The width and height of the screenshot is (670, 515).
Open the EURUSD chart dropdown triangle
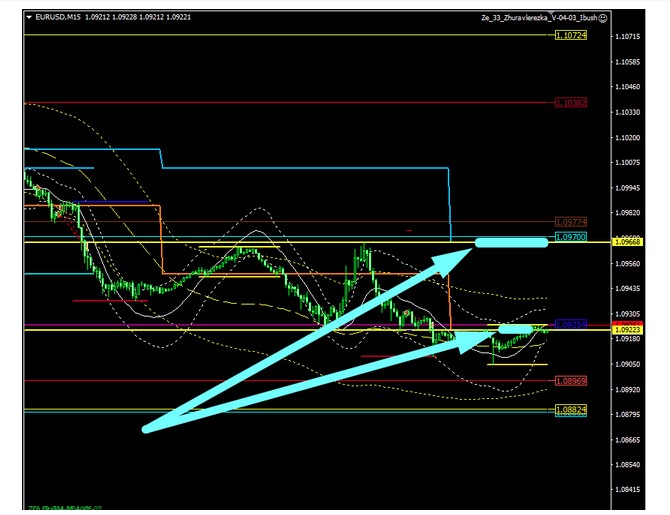27,18
